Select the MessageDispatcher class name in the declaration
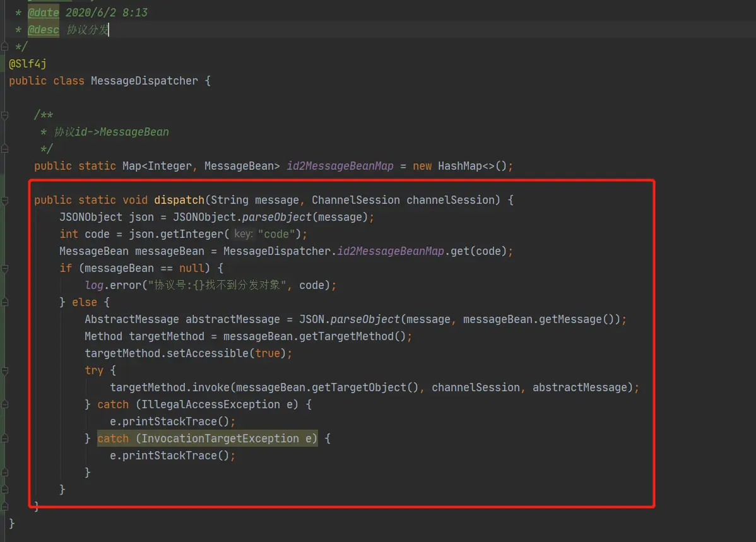The width and height of the screenshot is (756, 542). click(x=144, y=81)
